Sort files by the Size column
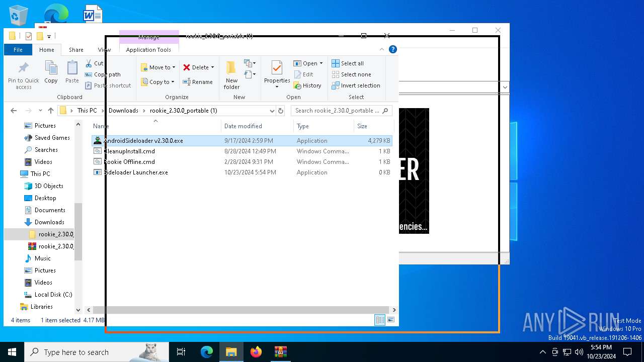The height and width of the screenshot is (362, 644). pos(373,126)
